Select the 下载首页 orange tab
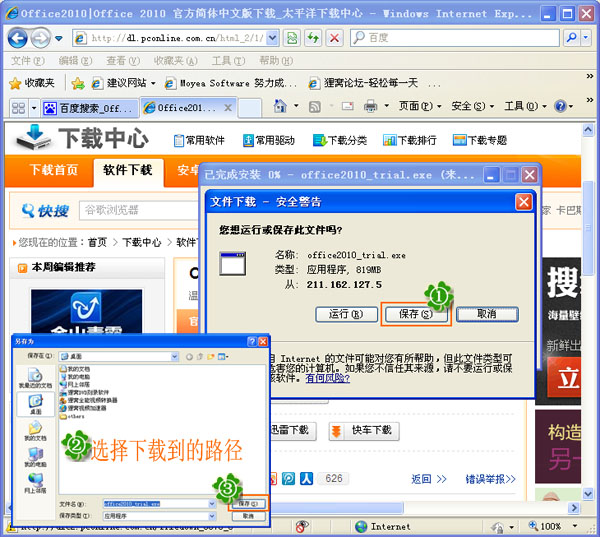Screen dimensions: 600x537 click(x=54, y=170)
